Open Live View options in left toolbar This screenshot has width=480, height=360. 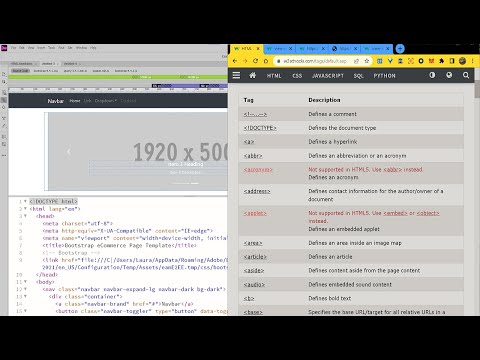[4, 92]
